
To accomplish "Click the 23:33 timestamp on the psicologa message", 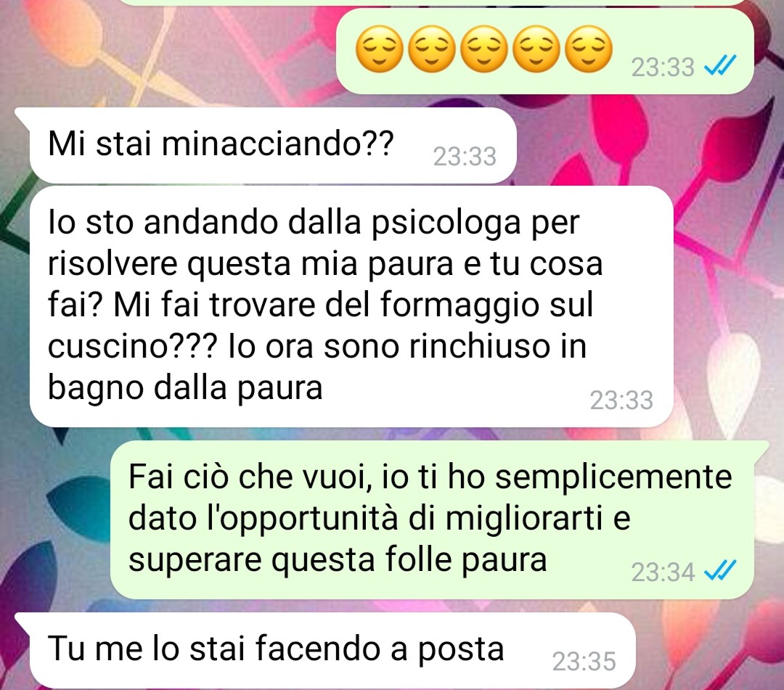I will point(621,401).
